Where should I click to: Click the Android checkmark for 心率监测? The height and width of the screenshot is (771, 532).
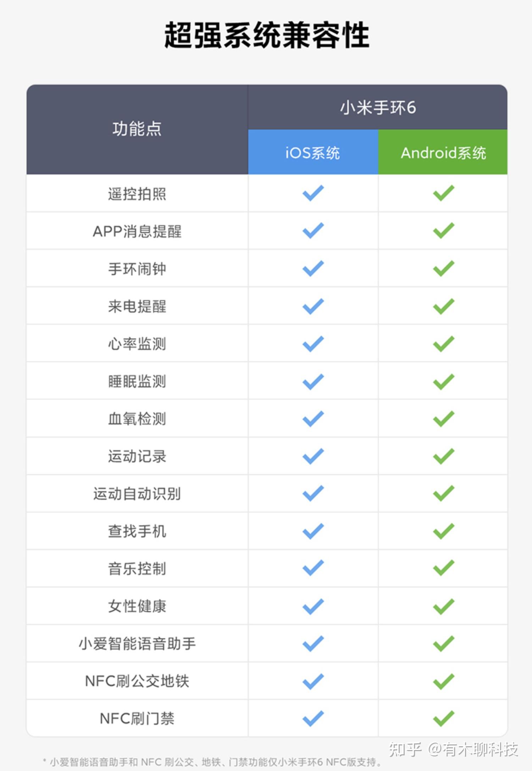coord(444,344)
